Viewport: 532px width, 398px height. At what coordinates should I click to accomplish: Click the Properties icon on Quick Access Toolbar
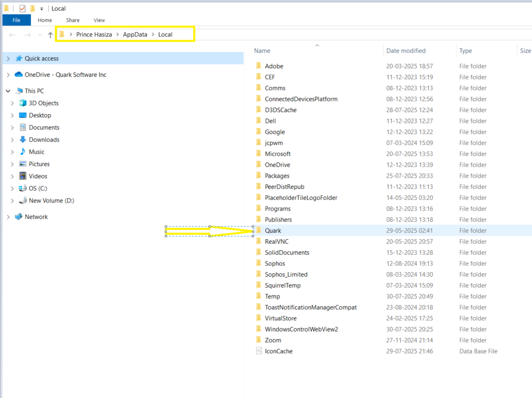coord(22,8)
